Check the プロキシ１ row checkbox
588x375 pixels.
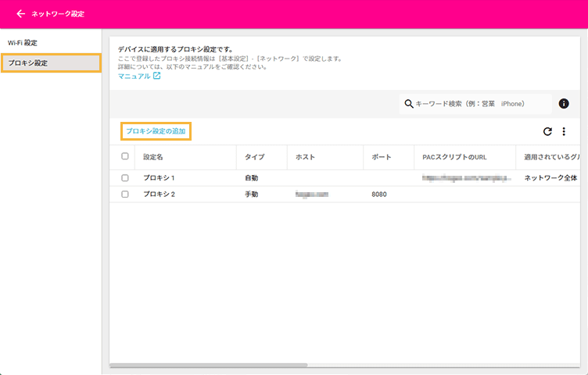tap(125, 178)
